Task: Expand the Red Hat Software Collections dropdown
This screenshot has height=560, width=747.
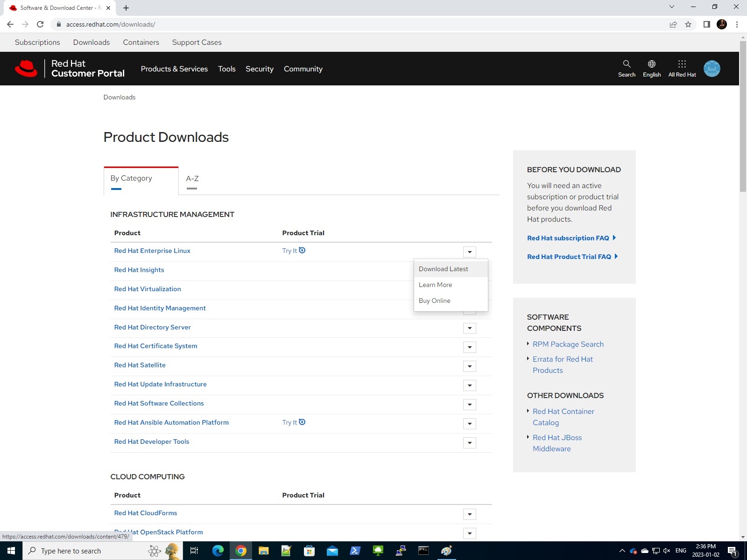Action: 470,405
